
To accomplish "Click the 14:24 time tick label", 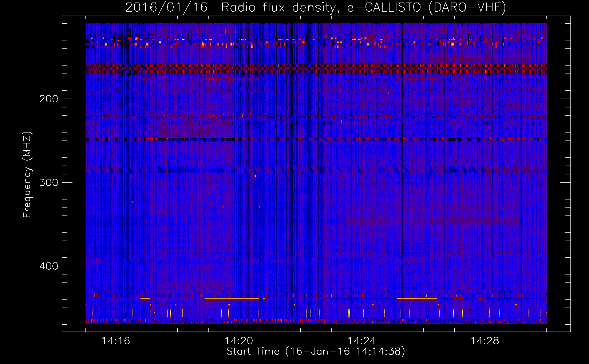I will point(362,341).
